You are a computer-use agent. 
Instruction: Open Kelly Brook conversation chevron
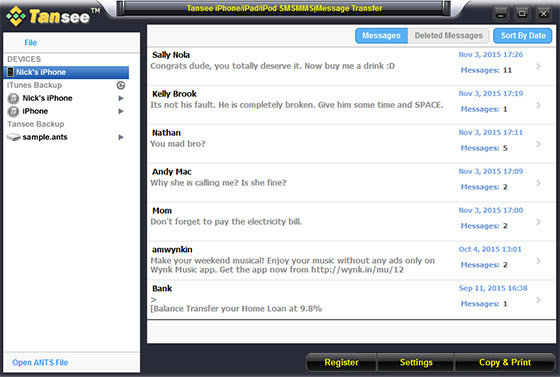539,105
